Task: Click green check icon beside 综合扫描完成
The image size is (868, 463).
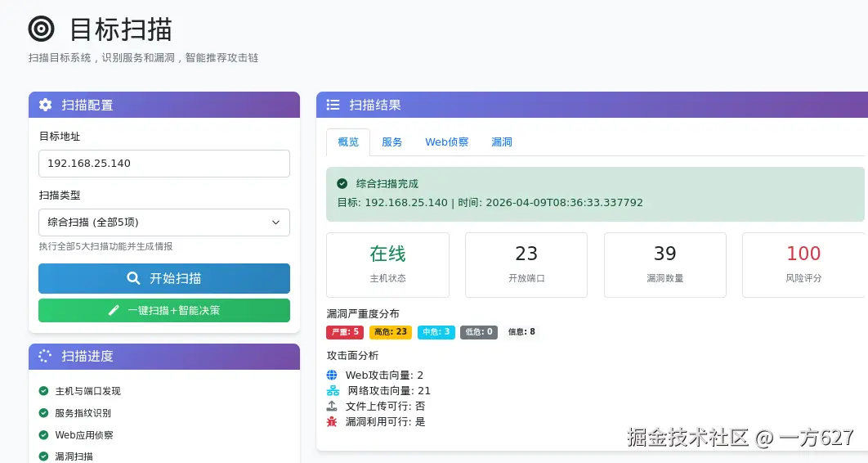Action: 342,183
